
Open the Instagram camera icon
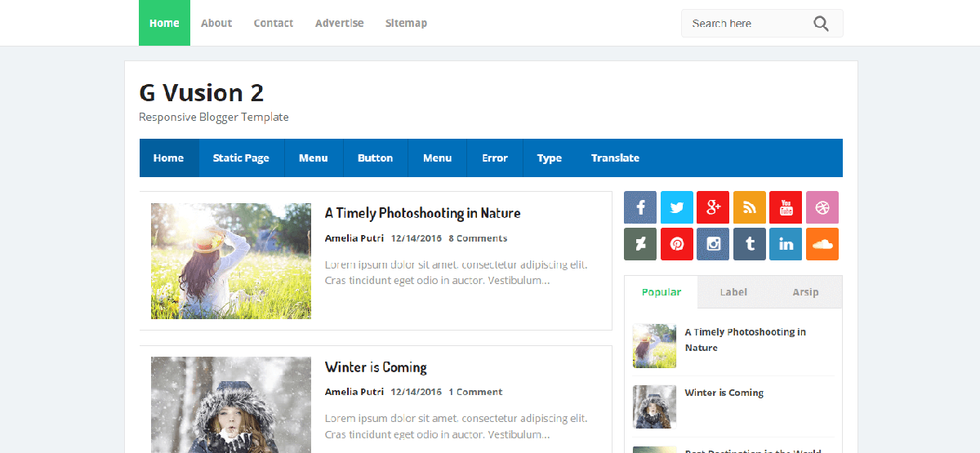point(713,244)
